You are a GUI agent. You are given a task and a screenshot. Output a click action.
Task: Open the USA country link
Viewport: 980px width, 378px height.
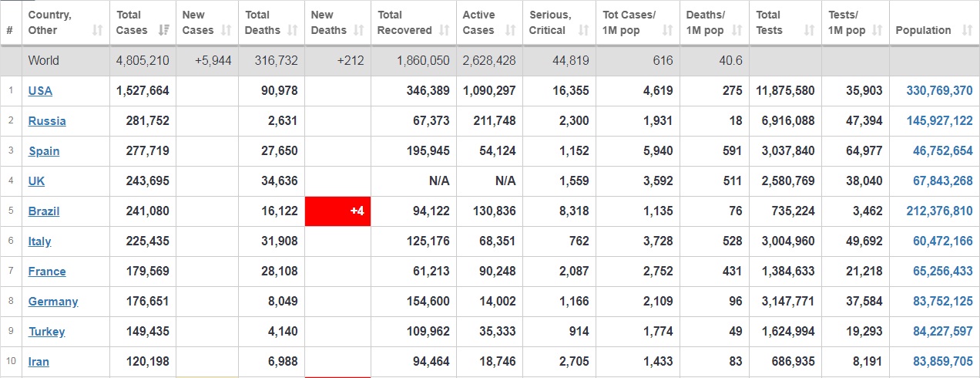click(x=40, y=91)
